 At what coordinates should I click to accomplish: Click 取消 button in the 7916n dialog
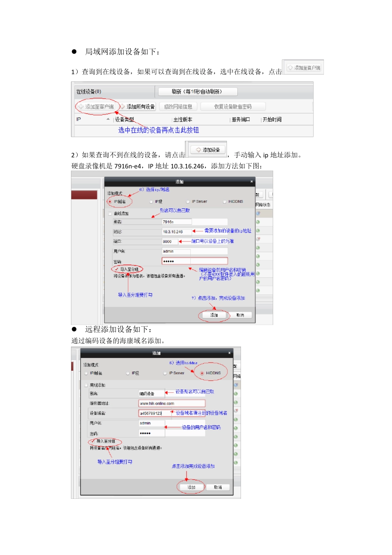[x=240, y=315]
